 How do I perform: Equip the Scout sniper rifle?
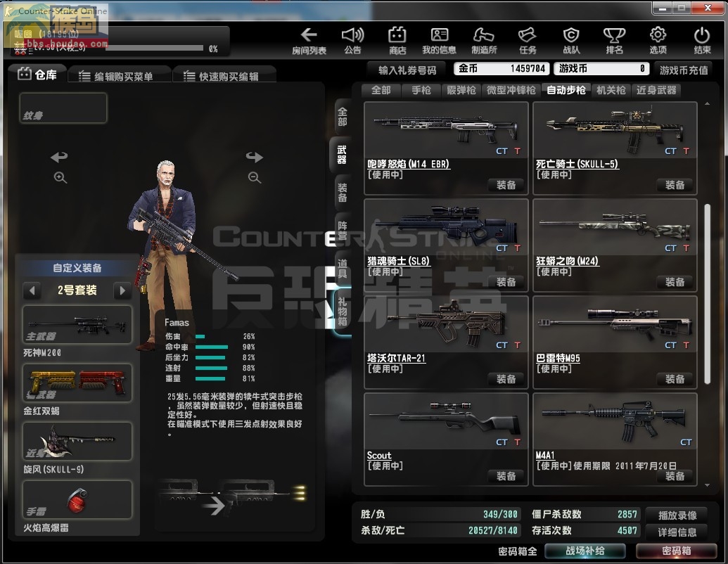pyautogui.click(x=506, y=476)
